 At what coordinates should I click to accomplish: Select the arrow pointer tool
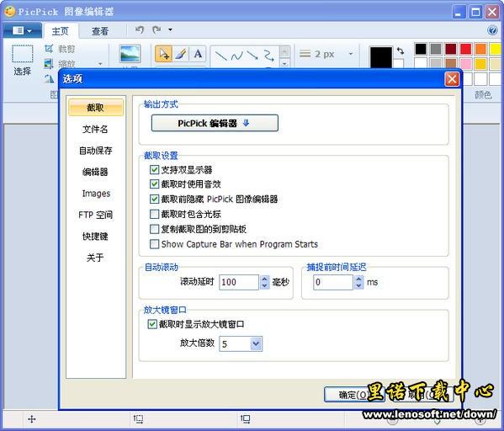click(163, 54)
